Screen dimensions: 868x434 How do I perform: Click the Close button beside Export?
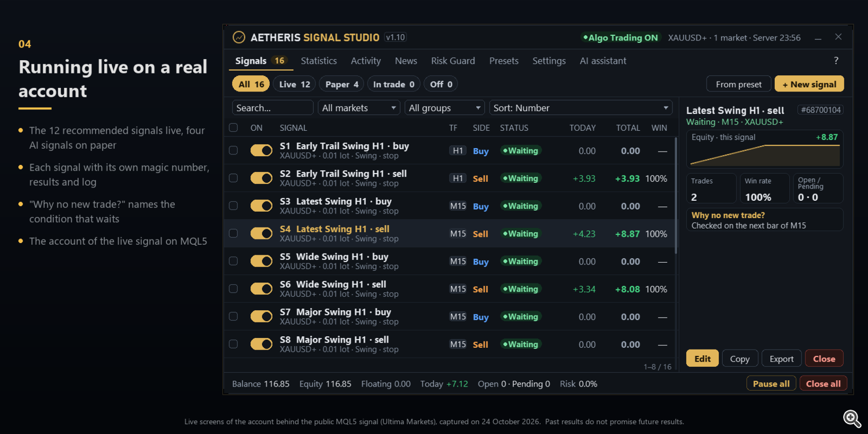click(x=824, y=358)
